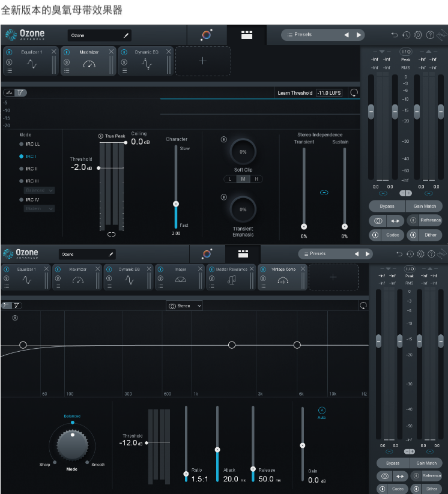Toggle Maximizer power in upper window
The width and height of the screenshot is (448, 494).
pyautogui.click(x=67, y=52)
